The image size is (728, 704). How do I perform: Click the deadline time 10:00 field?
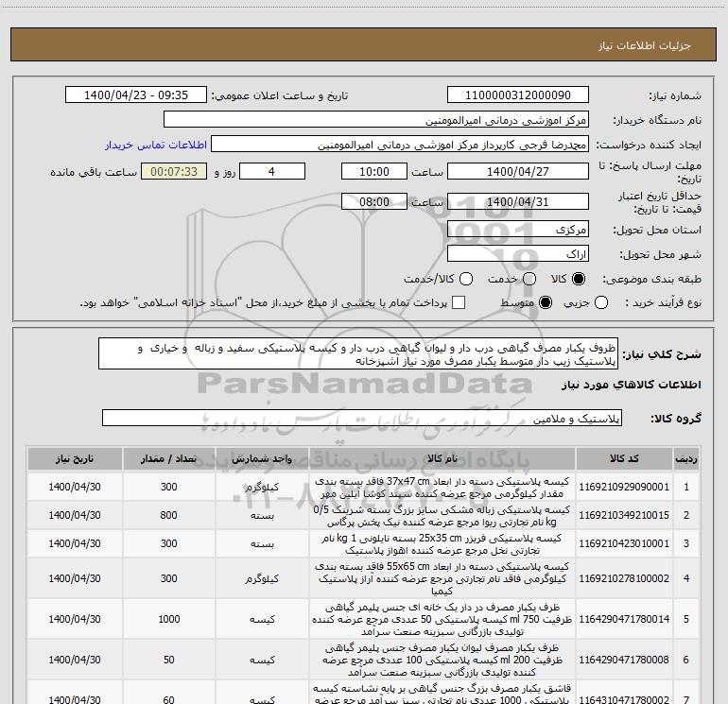pos(374,172)
